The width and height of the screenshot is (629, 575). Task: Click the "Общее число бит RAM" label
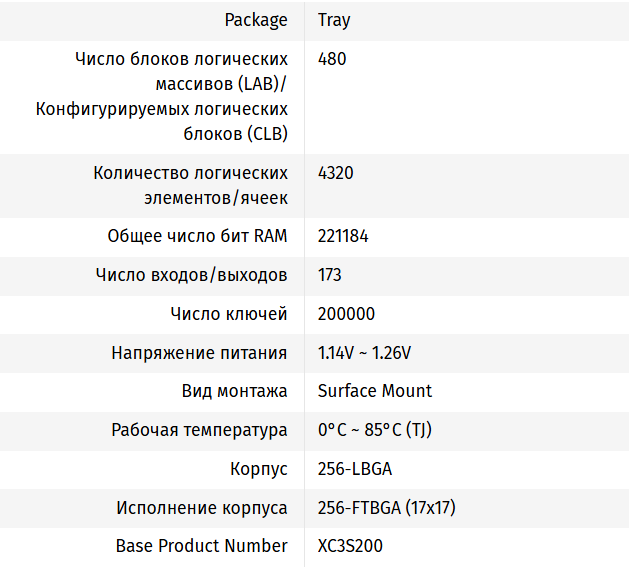197,237
